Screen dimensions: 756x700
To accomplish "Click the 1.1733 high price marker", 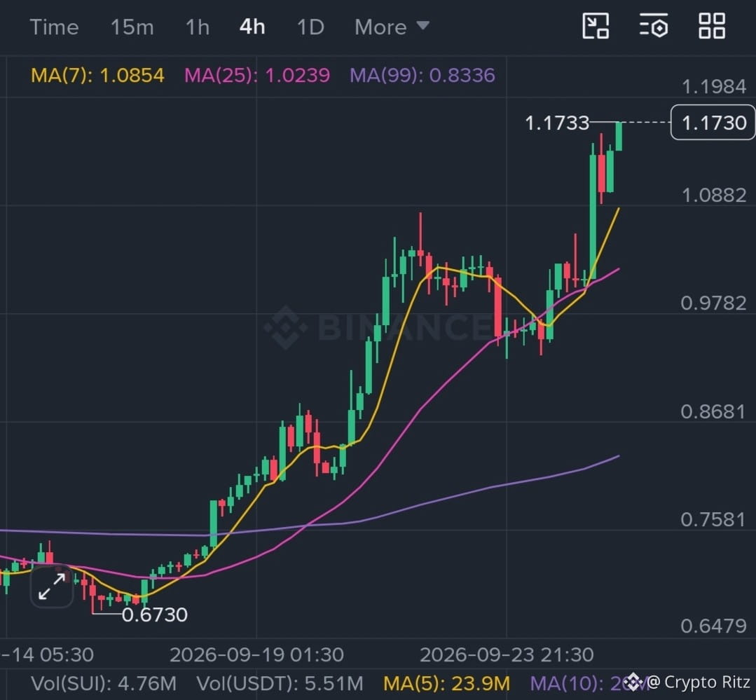I will pos(557,123).
